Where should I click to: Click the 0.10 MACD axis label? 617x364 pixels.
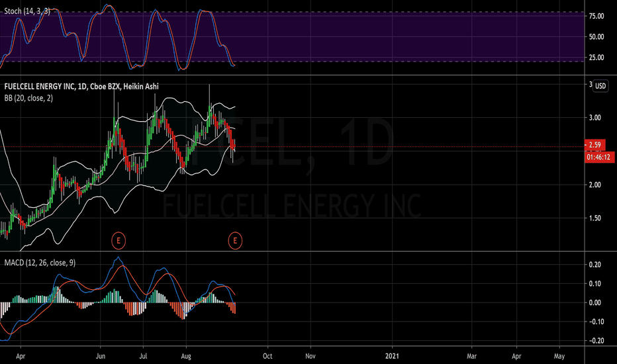tap(595, 284)
